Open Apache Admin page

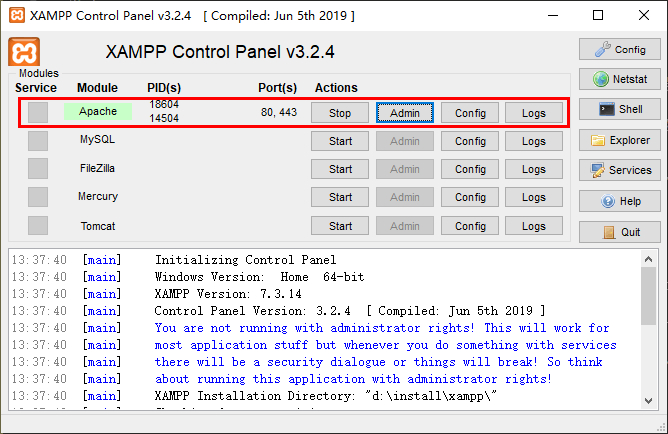(405, 113)
